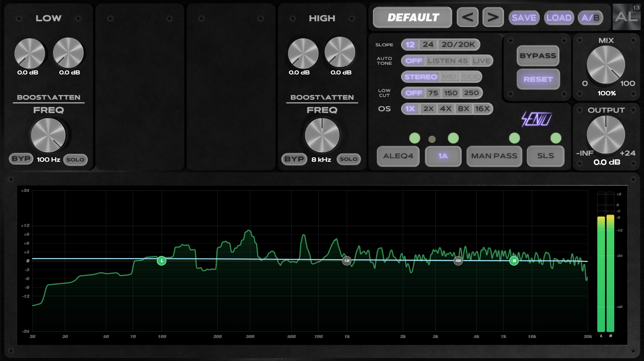Click the left channel level meter
This screenshot has width=644, height=361.
(601, 262)
